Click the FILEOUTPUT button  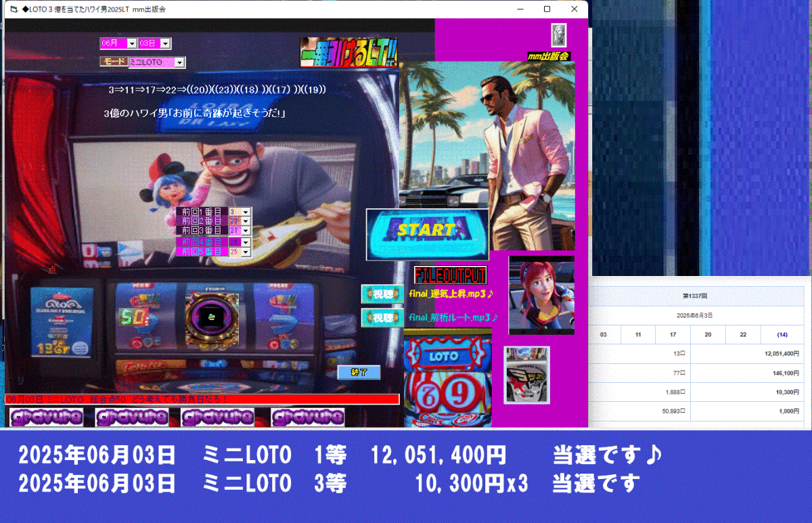451,275
